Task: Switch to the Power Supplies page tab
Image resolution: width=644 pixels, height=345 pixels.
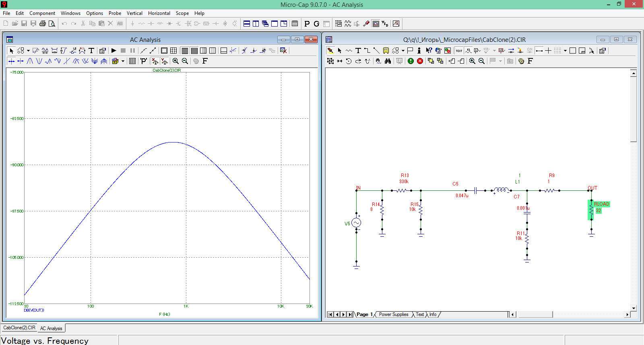Action: (x=393, y=314)
